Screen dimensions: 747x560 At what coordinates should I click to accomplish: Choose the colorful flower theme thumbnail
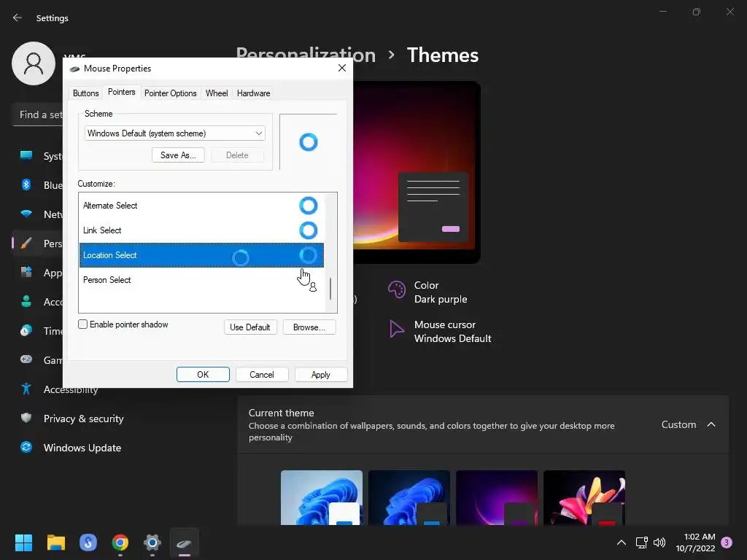584,497
